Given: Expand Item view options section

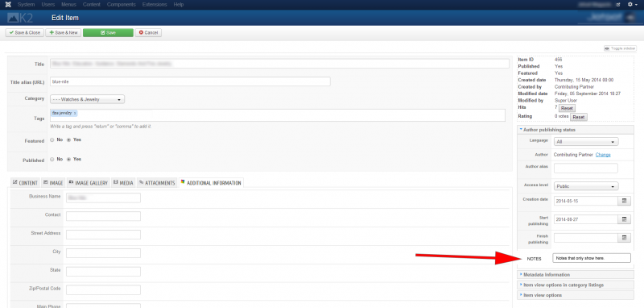Looking at the screenshot, I should pyautogui.click(x=576, y=295).
